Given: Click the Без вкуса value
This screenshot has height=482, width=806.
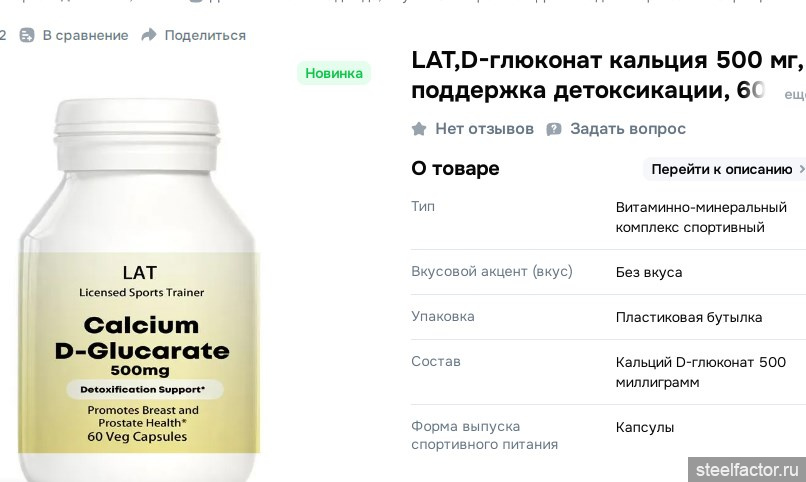Looking at the screenshot, I should [649, 272].
